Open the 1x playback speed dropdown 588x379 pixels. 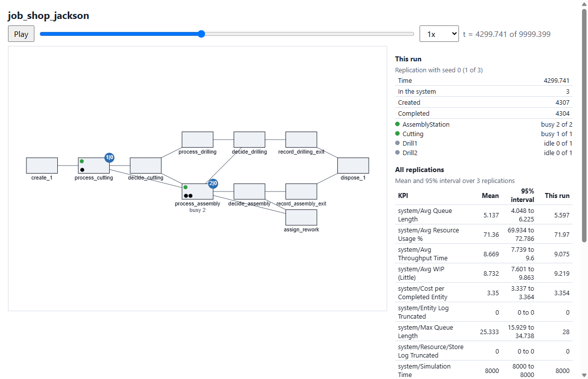pyautogui.click(x=439, y=34)
